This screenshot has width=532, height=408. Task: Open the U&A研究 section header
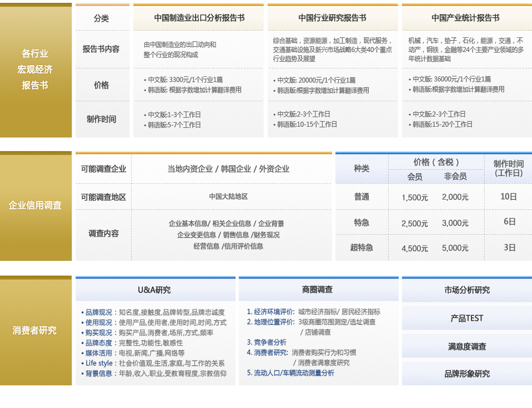point(155,289)
